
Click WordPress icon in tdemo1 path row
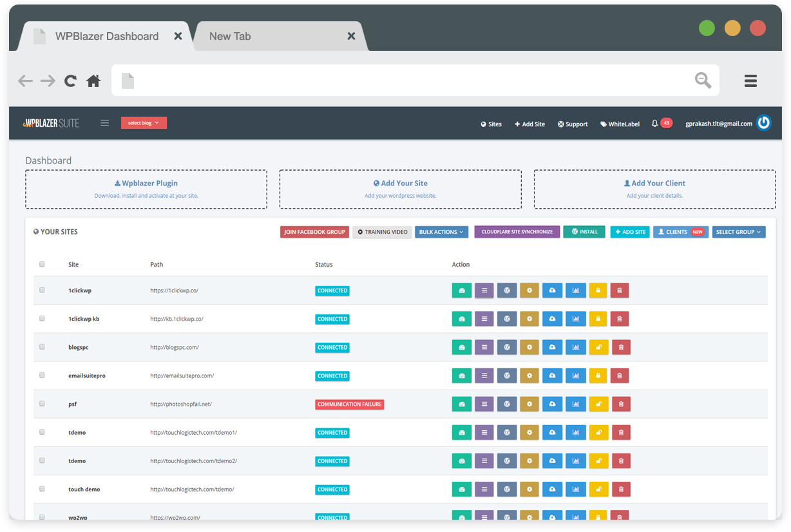pos(507,432)
